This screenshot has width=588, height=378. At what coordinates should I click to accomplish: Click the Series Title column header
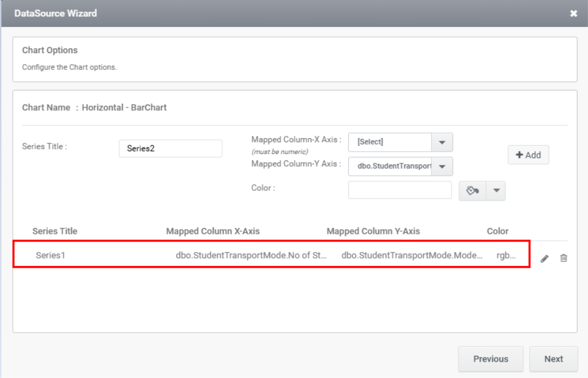coord(55,231)
